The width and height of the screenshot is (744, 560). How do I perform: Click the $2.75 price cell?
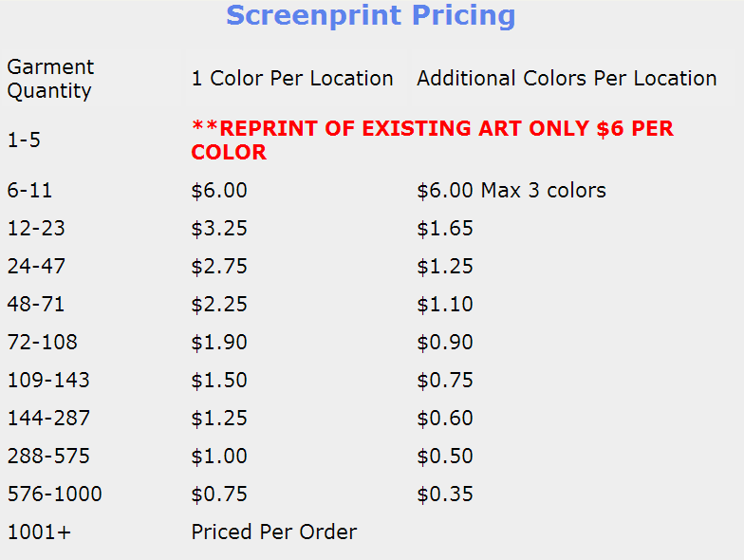click(219, 267)
